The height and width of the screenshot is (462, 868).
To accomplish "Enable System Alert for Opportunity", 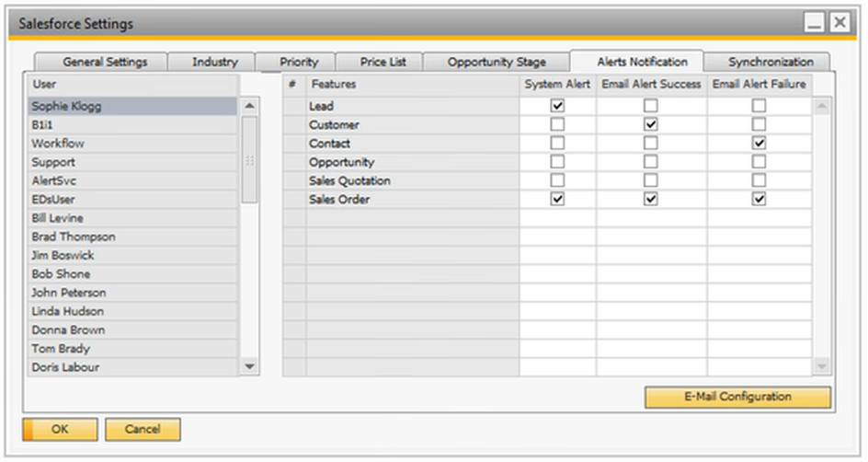I will 557,162.
